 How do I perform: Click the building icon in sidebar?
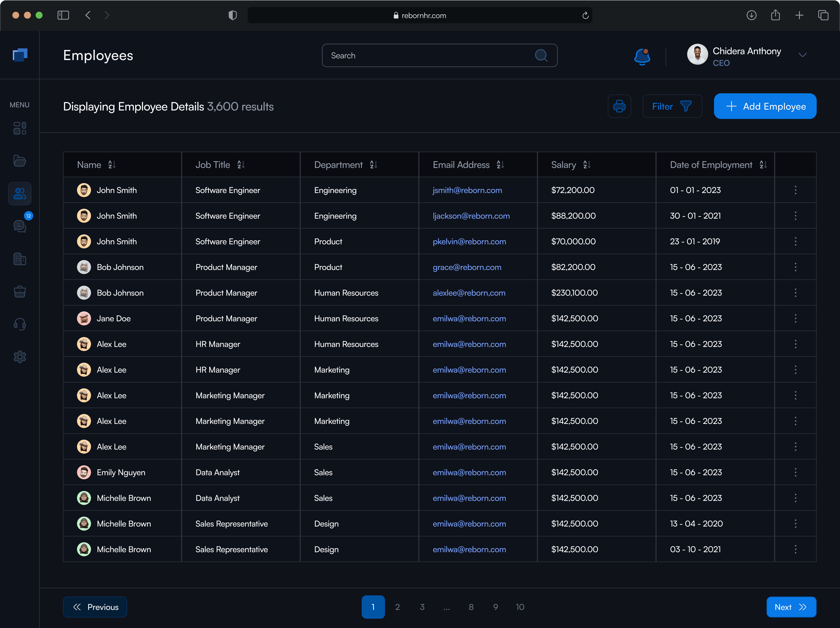click(x=20, y=259)
